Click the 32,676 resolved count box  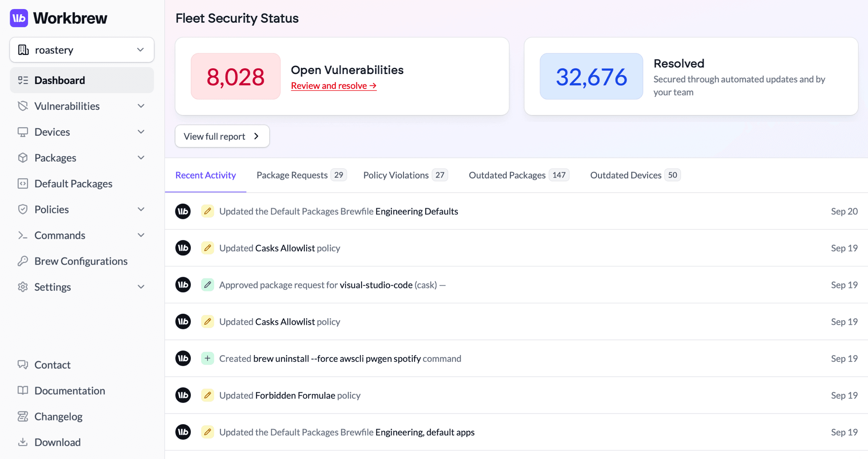click(591, 76)
